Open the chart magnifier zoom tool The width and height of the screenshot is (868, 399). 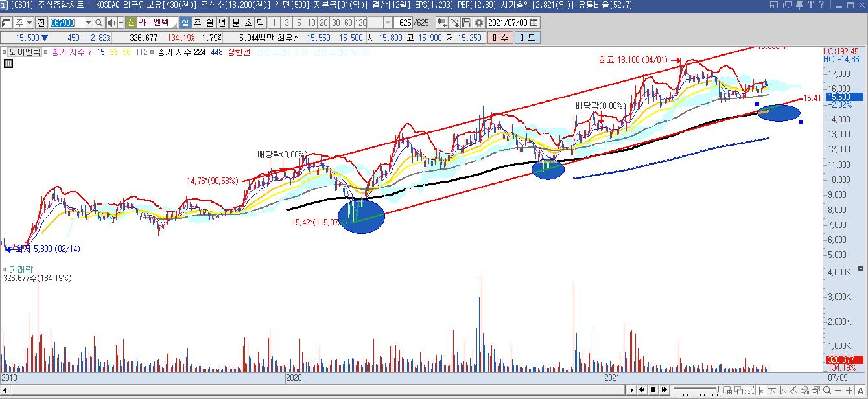(827, 390)
